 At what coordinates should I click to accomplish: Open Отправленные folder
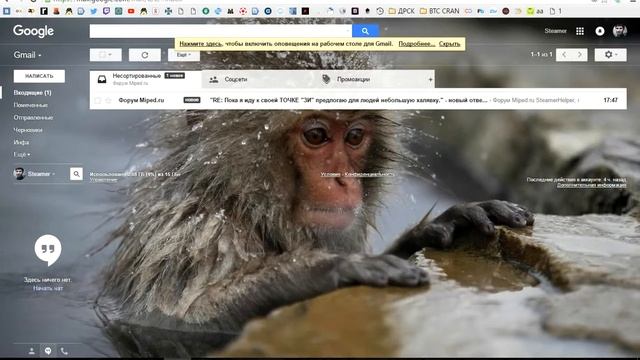(x=33, y=118)
